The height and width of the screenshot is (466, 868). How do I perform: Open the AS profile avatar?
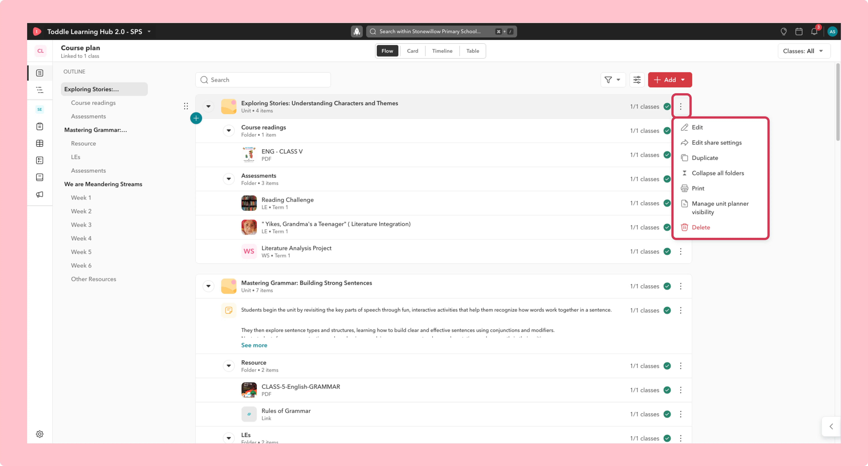[832, 31]
